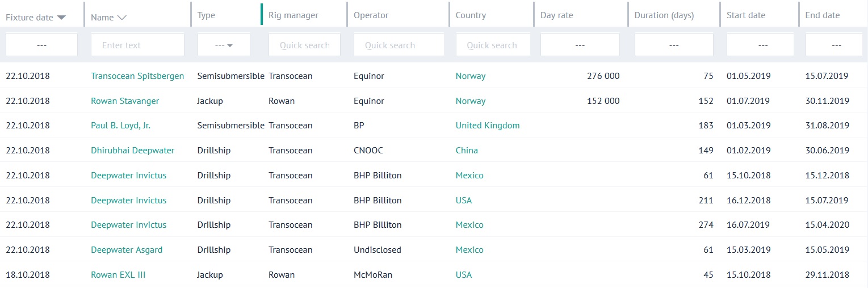Open the Deepwater Asgard rig link
The height and width of the screenshot is (288, 868).
pyautogui.click(x=127, y=250)
